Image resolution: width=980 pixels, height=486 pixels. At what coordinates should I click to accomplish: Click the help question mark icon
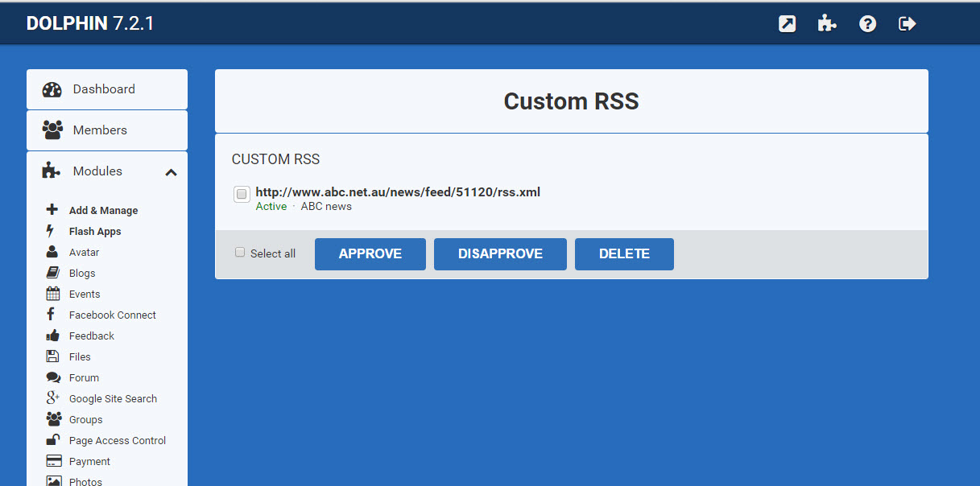[867, 23]
